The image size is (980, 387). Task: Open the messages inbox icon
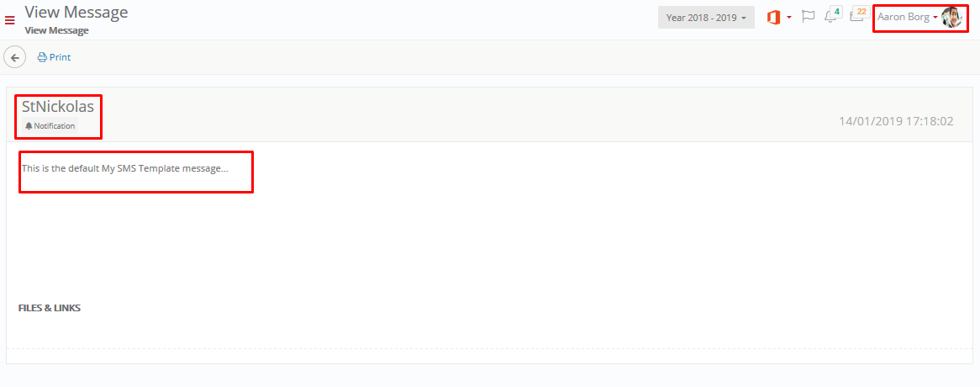tap(856, 17)
